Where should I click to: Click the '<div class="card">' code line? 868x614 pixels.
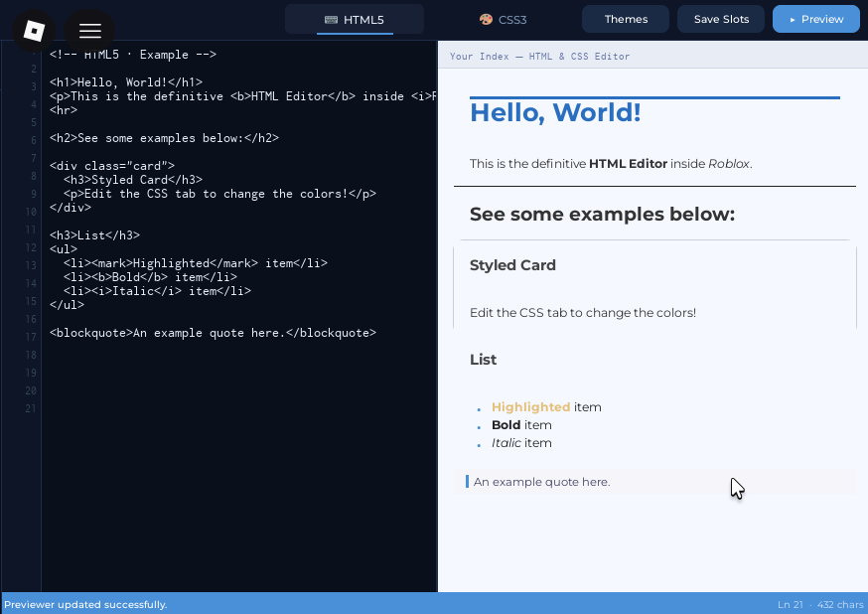pyautogui.click(x=112, y=166)
